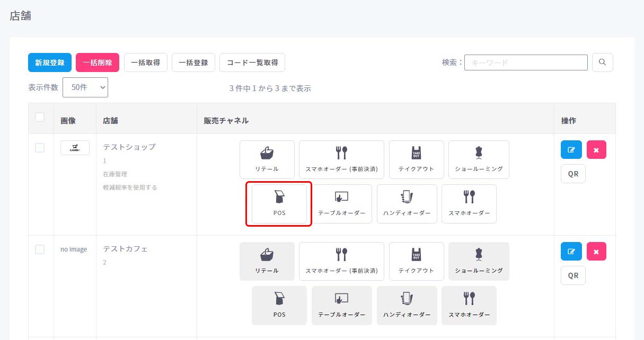This screenshot has height=340, width=644.
Task: Toggle スマホオーダー (事前決済) channel for テストショップ
Action: pos(341,159)
